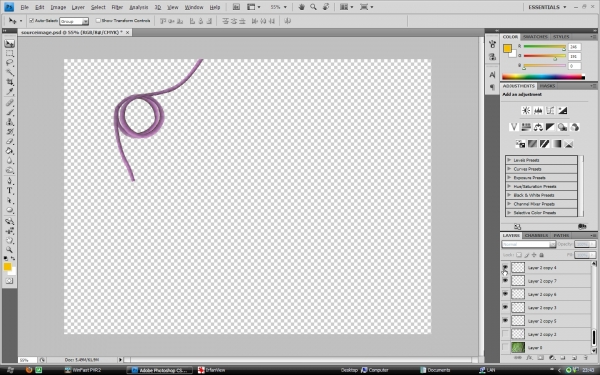600x375 pixels.
Task: Hide Layer 2 copy 4
Action: (x=505, y=267)
